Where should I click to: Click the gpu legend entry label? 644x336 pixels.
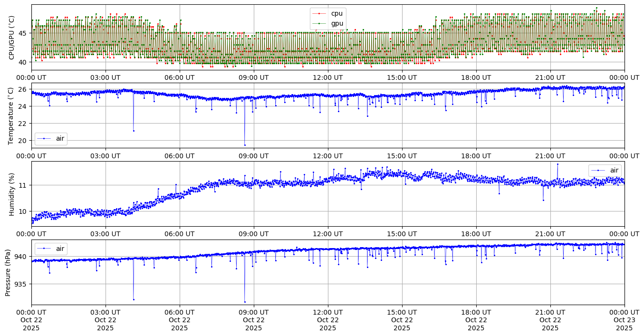[x=337, y=23]
